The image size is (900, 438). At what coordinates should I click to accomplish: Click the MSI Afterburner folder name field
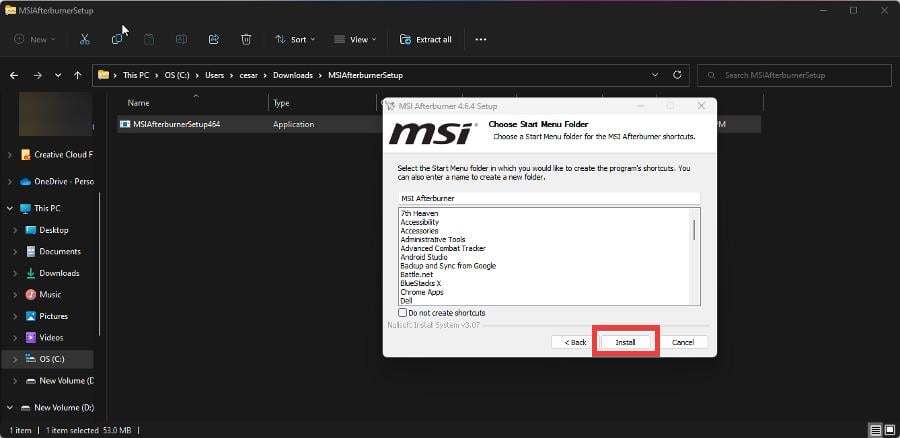click(x=549, y=198)
